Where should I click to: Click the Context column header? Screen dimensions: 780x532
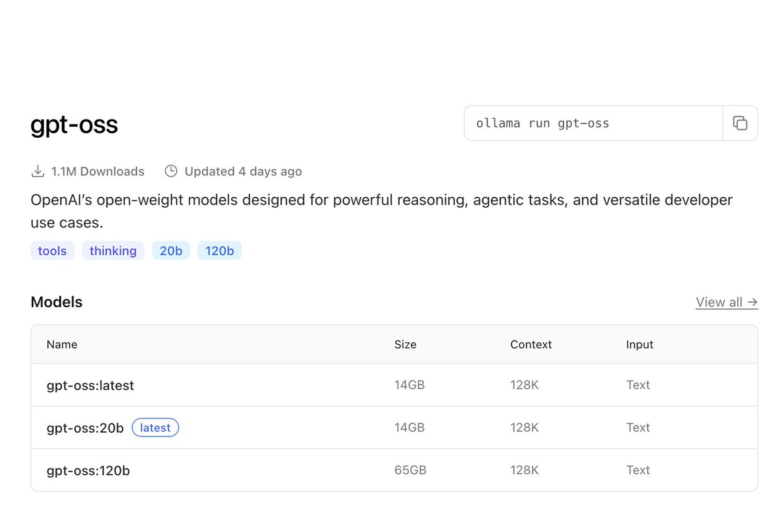click(531, 345)
